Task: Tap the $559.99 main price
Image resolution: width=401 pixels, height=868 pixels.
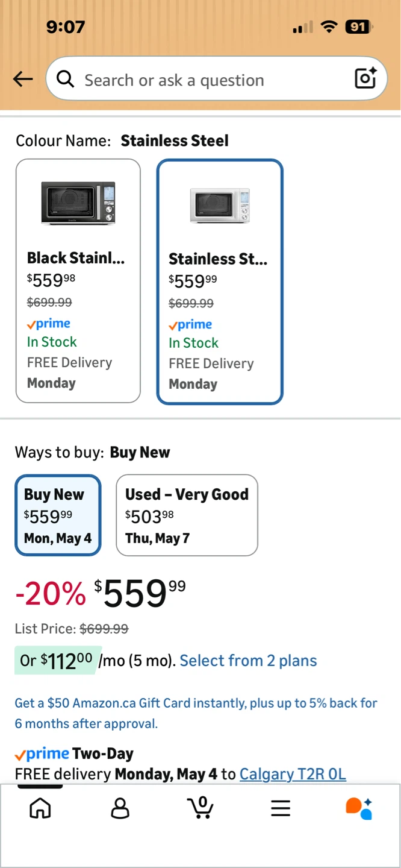Action: pos(140,594)
